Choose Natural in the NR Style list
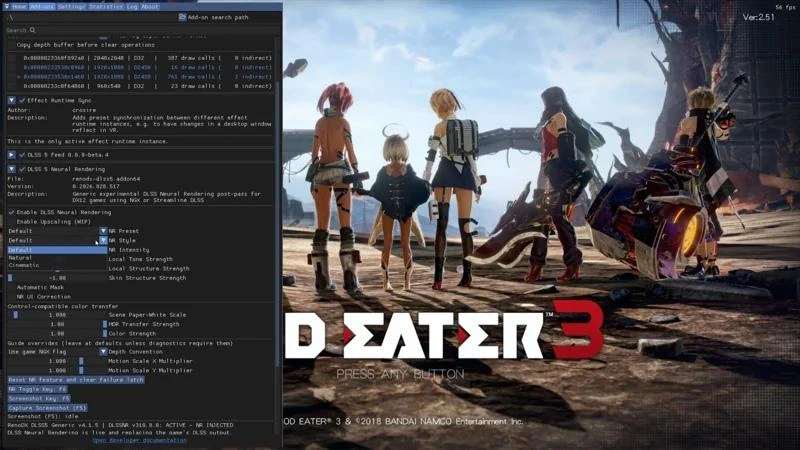Screen dimensions: 800x450 (x=57, y=258)
